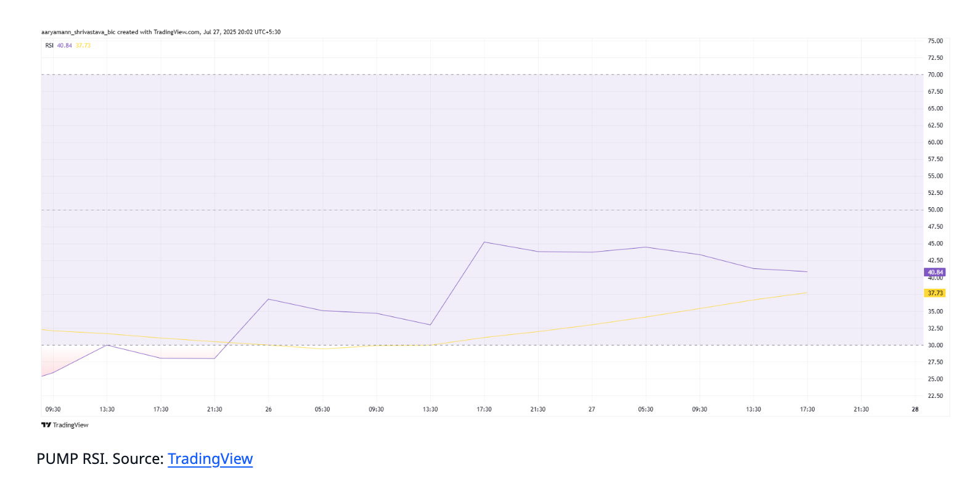
Task: Click the yellow 37.73 value tag on axis
Action: [x=934, y=293]
